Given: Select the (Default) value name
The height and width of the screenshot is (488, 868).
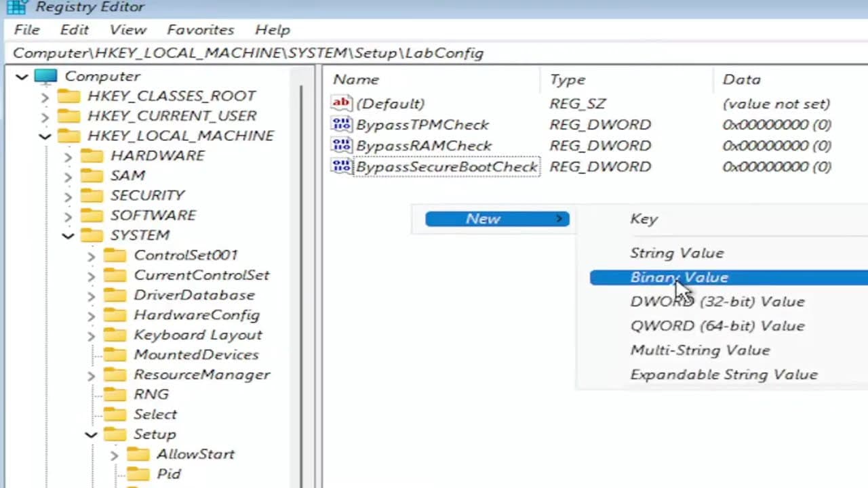Looking at the screenshot, I should (391, 104).
